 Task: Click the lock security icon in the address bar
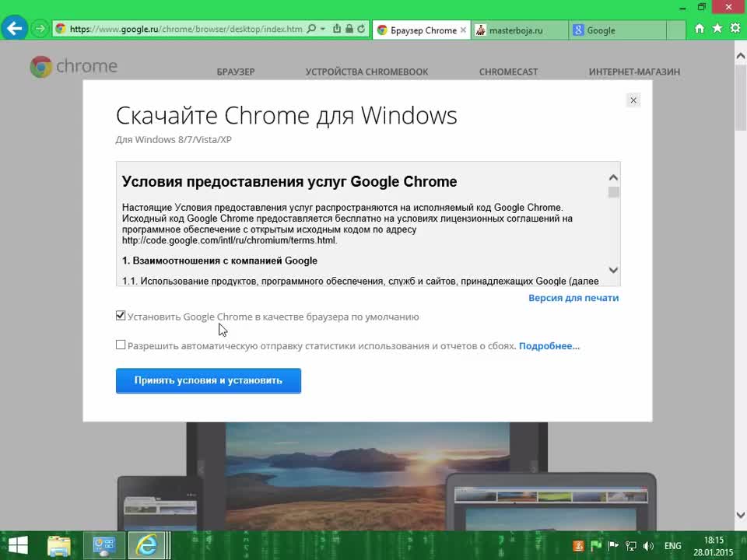(349, 29)
